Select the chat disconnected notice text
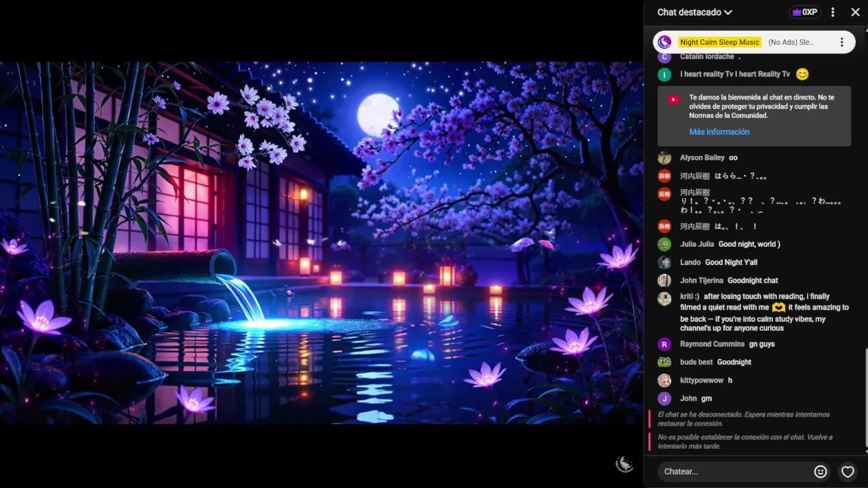 point(743,419)
